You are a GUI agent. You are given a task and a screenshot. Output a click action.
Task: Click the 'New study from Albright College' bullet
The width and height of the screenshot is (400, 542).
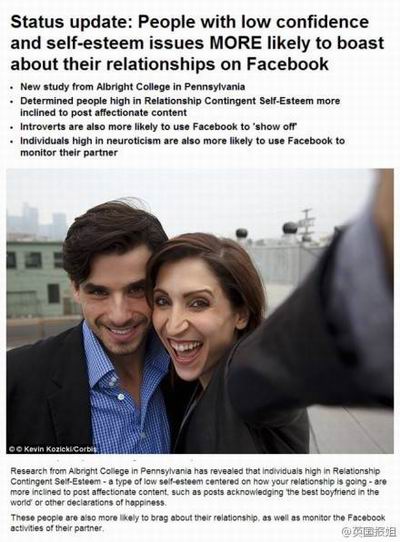(132, 86)
